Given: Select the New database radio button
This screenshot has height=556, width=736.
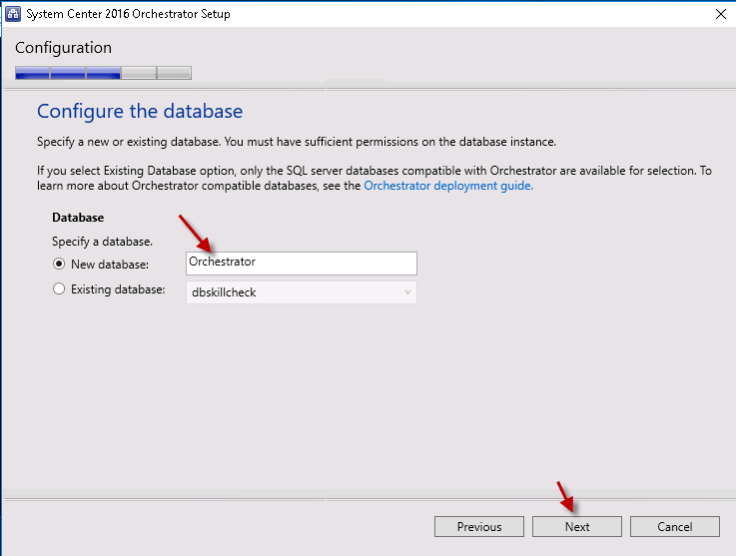Looking at the screenshot, I should pos(59,263).
